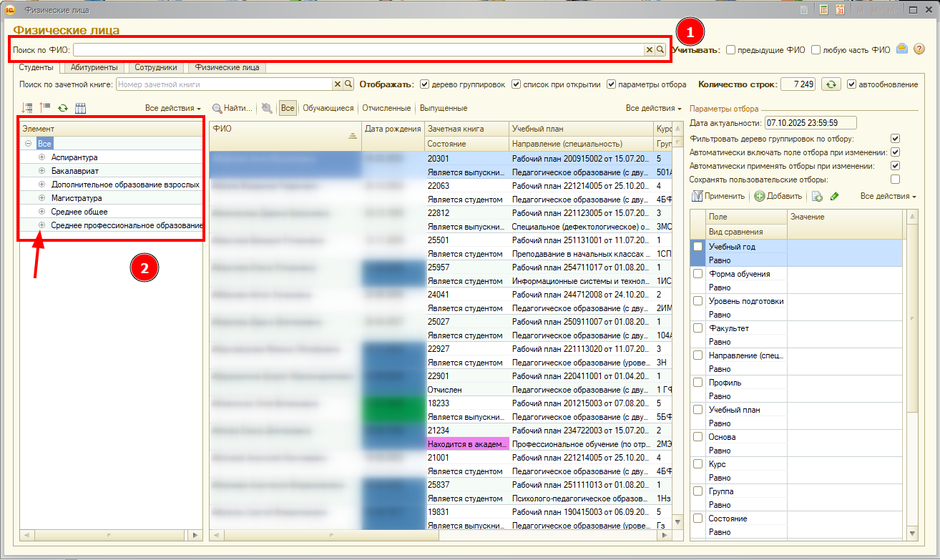Image resolution: width=940 pixels, height=560 pixels.
Task: Toggle the 'автообновление' checkbox
Action: [851, 84]
